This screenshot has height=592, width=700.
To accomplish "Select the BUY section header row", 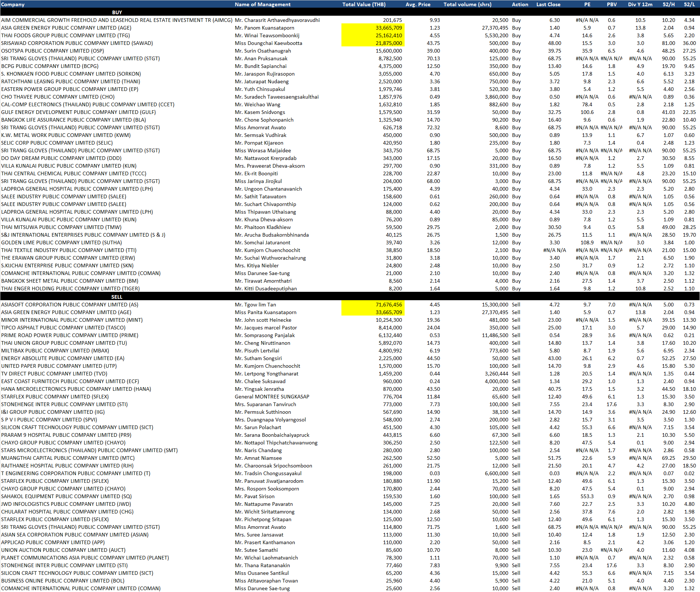I will click(117, 12).
